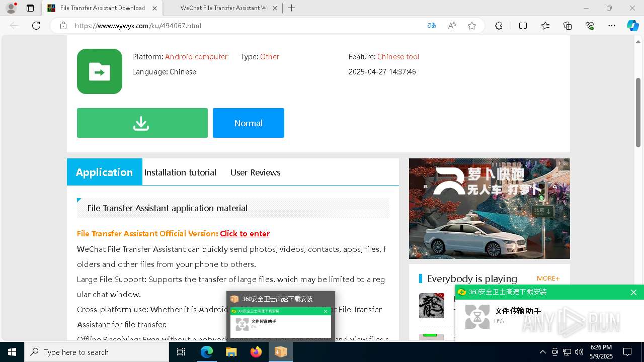
Task: Open the Copilot sidebar icon
Action: click(633, 26)
